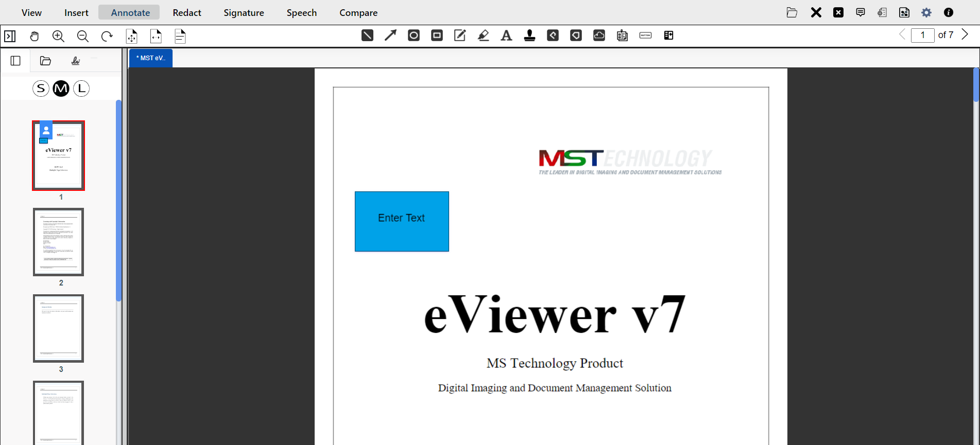Click the export document share icon

tap(904, 12)
